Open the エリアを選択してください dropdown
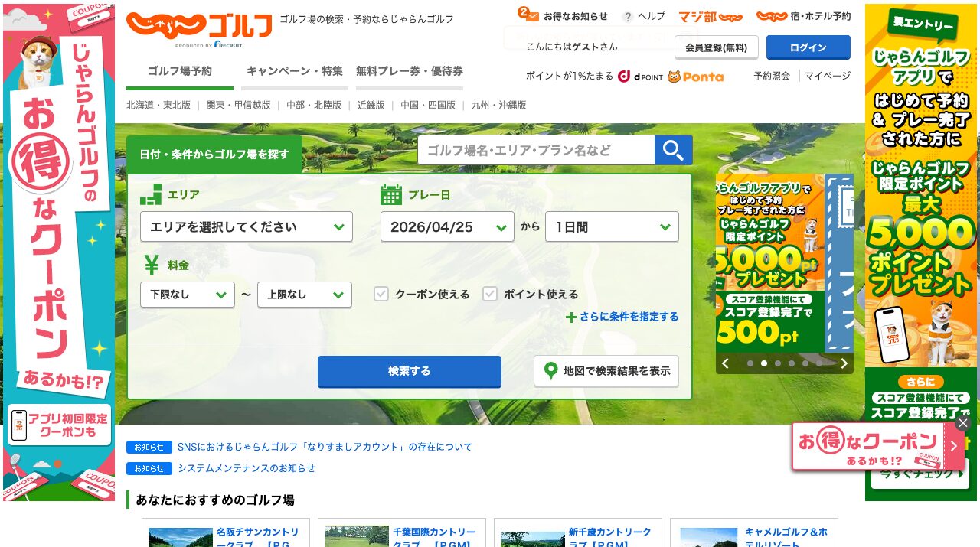 point(246,226)
